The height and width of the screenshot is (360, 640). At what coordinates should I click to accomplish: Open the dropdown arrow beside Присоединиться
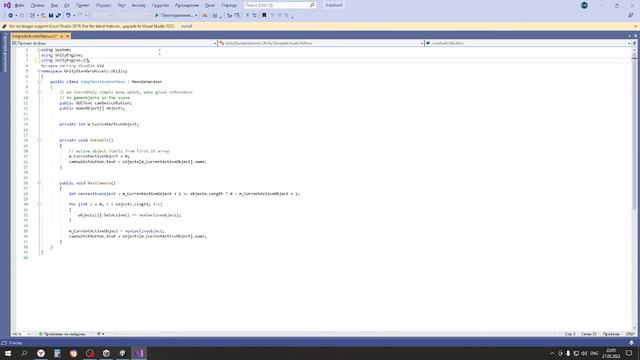(x=196, y=15)
